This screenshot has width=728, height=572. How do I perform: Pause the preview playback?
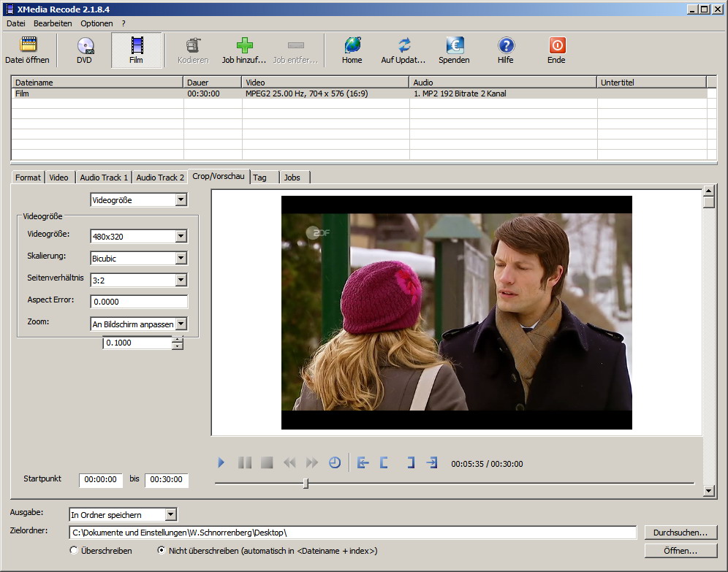tap(245, 462)
